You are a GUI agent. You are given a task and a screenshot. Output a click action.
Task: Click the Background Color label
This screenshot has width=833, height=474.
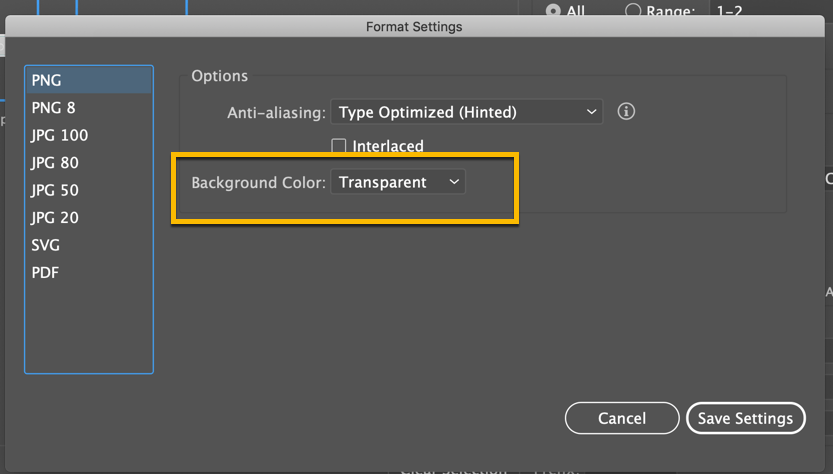(258, 183)
